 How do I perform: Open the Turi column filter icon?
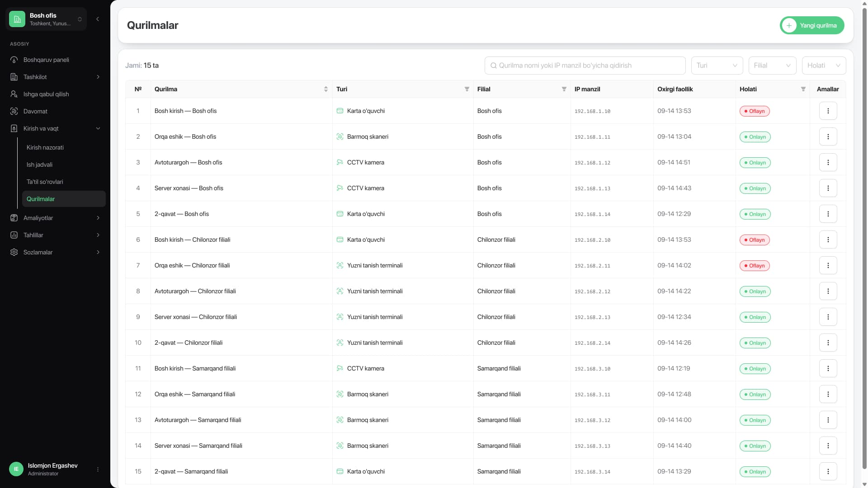click(467, 89)
